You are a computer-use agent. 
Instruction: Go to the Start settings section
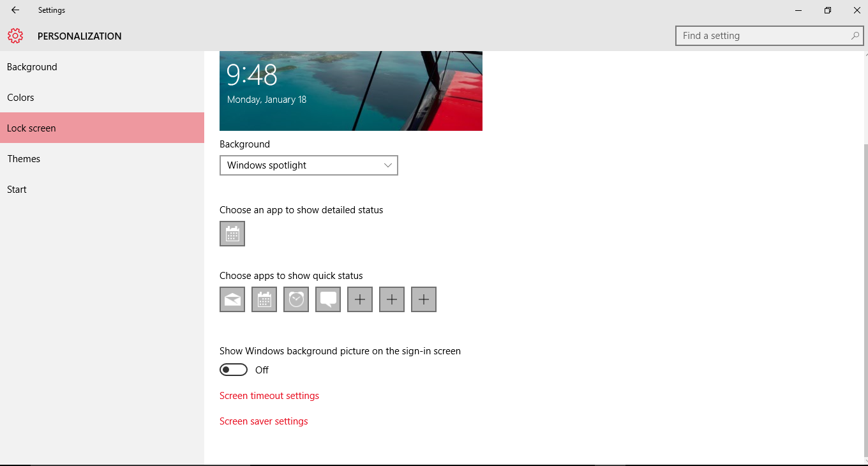17,190
